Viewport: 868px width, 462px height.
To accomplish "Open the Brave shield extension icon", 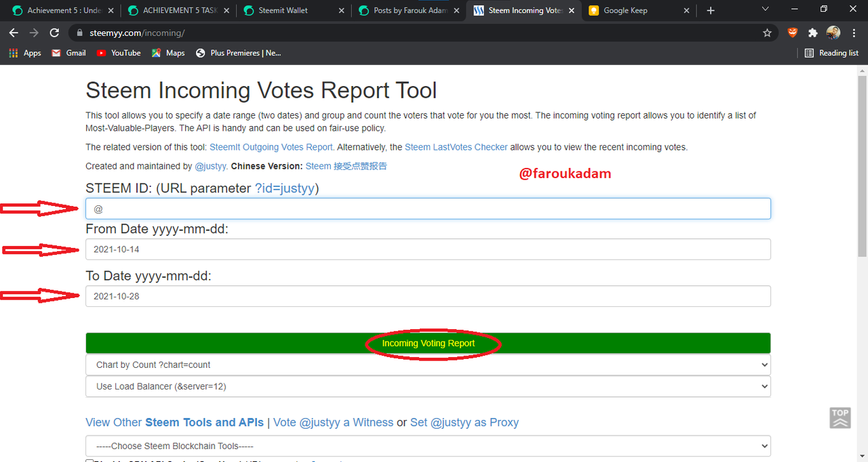I will tap(793, 33).
